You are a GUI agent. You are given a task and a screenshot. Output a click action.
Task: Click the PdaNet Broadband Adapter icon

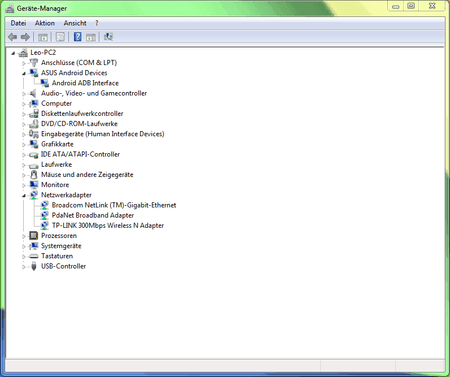click(44, 215)
